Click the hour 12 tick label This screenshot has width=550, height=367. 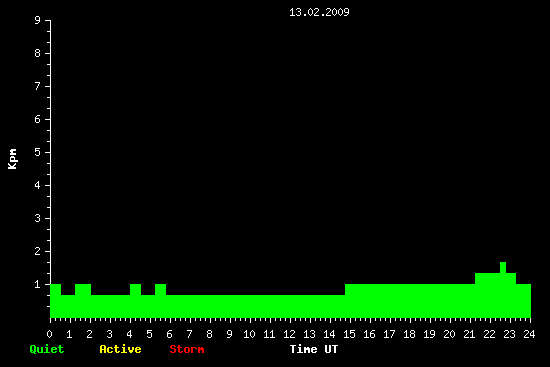point(289,334)
